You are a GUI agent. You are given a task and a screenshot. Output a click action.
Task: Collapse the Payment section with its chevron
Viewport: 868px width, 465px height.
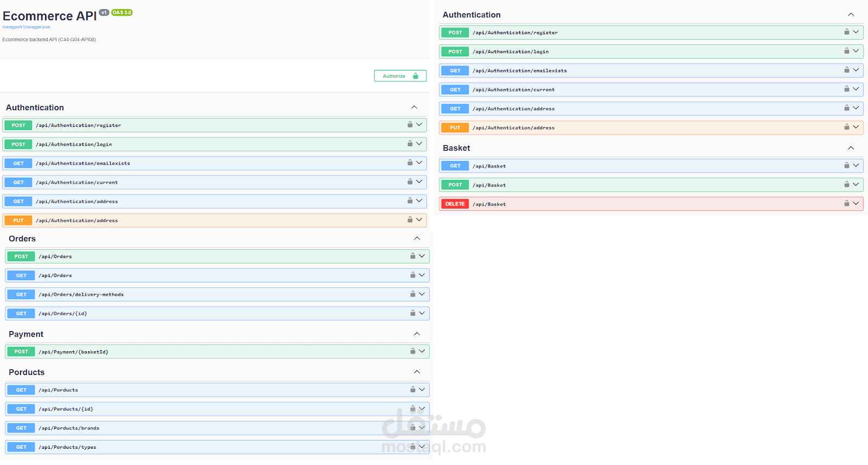[417, 334]
